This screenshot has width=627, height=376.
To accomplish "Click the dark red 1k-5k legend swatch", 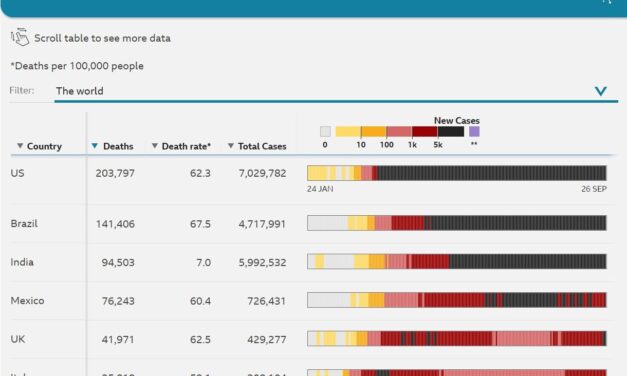I will point(425,132).
